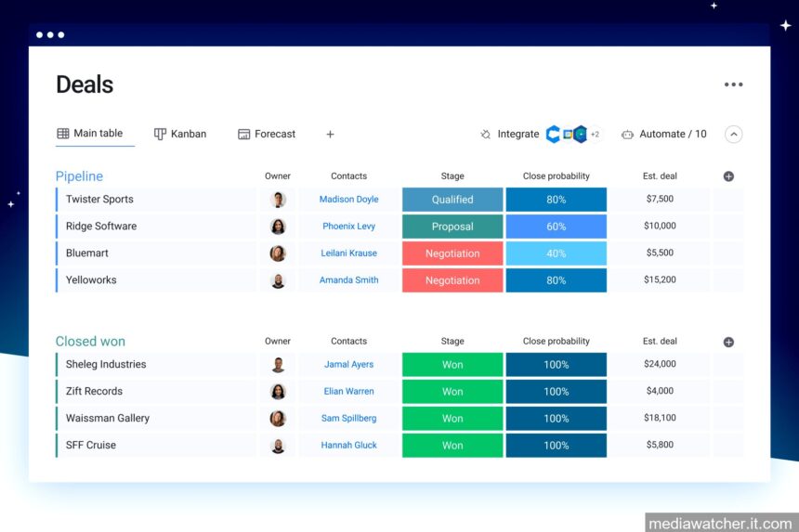Open Automate / 10 automations

coord(664,134)
